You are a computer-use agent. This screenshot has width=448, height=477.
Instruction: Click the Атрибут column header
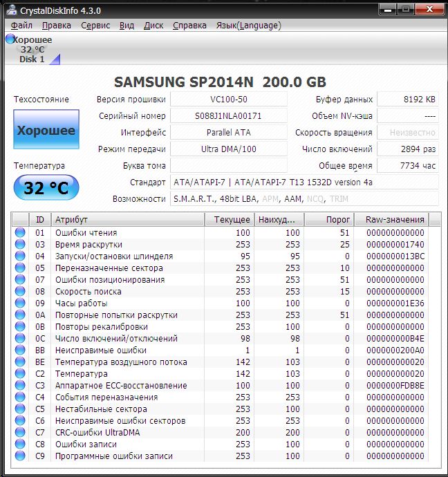coord(127,220)
